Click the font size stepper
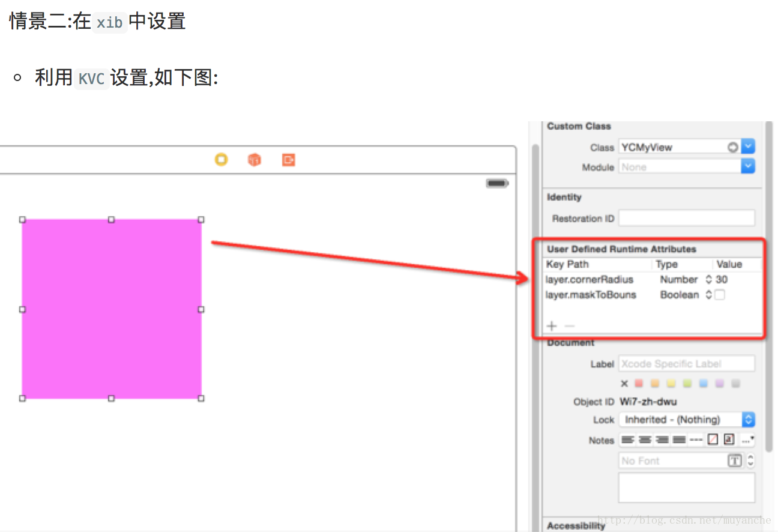The image size is (778, 532). pos(750,461)
